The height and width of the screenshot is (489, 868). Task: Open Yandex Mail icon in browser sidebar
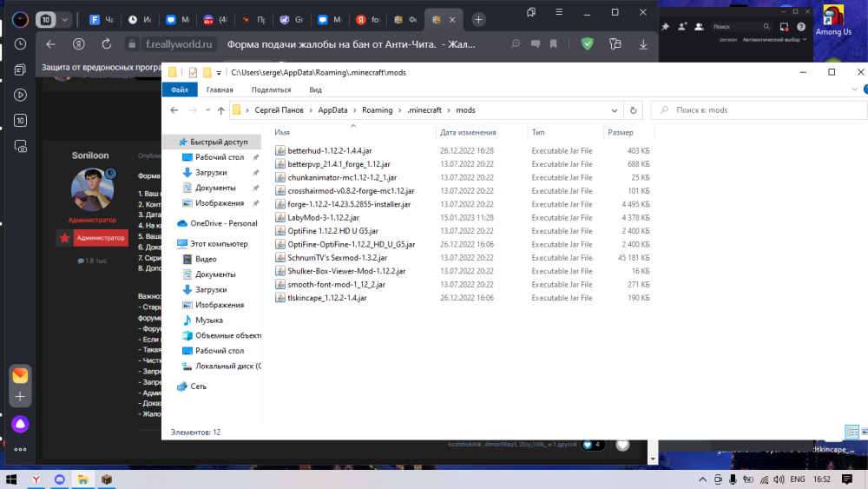click(21, 375)
